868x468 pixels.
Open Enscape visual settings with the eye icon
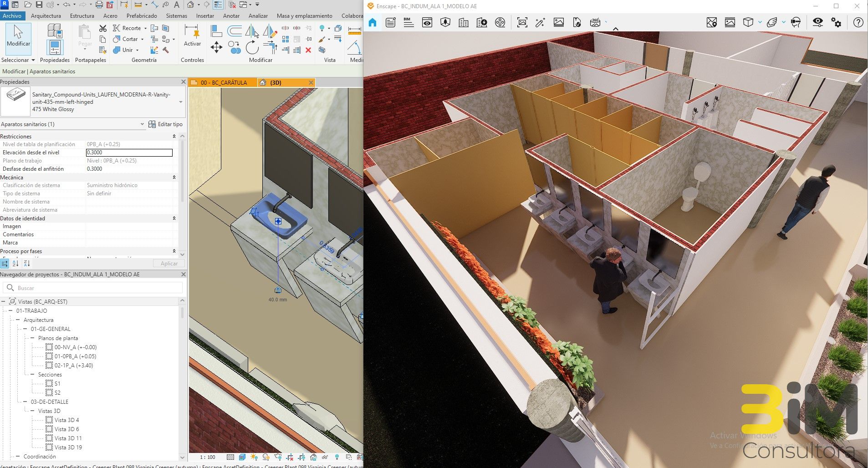coord(817,22)
